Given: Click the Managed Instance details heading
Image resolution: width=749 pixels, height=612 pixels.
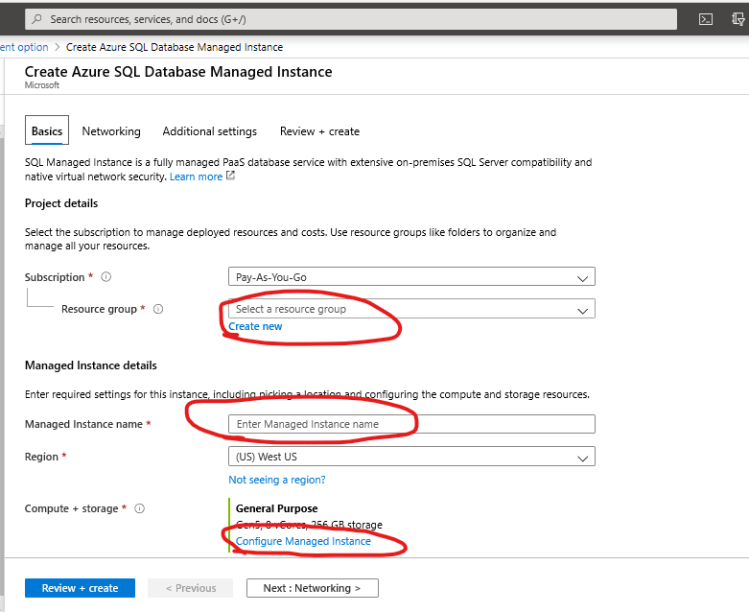Looking at the screenshot, I should pos(91,365).
